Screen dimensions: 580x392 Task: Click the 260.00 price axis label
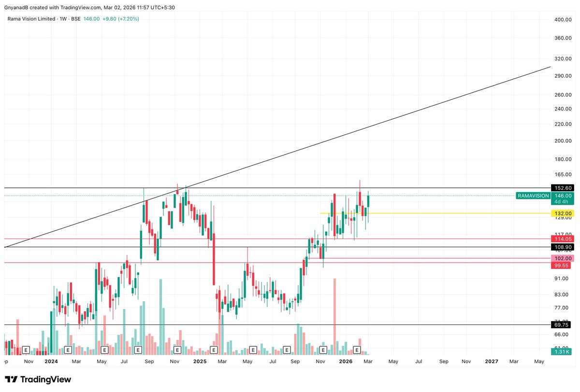[563, 95]
